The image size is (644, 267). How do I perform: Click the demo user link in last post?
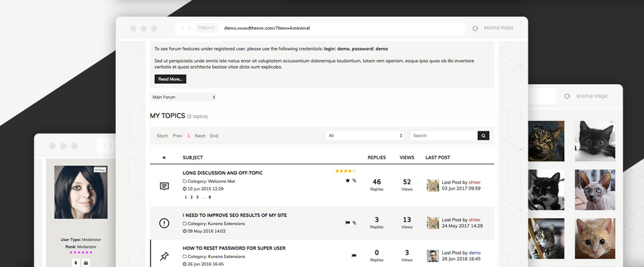[x=474, y=253]
